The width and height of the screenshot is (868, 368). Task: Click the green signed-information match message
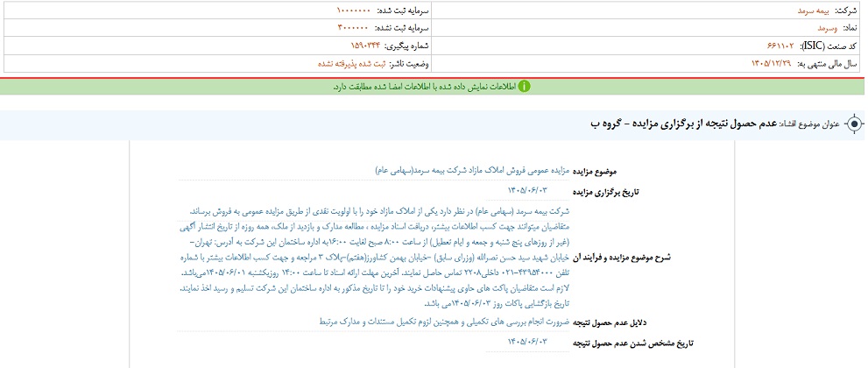[x=424, y=87]
